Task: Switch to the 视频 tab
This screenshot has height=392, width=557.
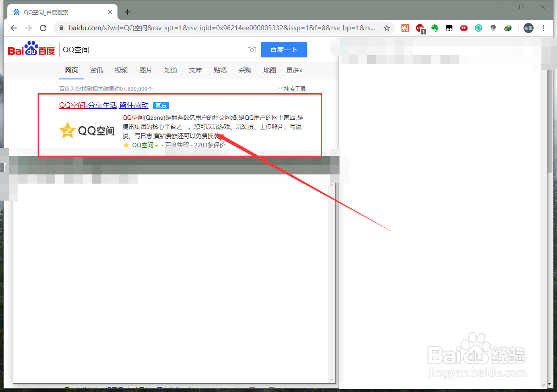Action: point(121,70)
